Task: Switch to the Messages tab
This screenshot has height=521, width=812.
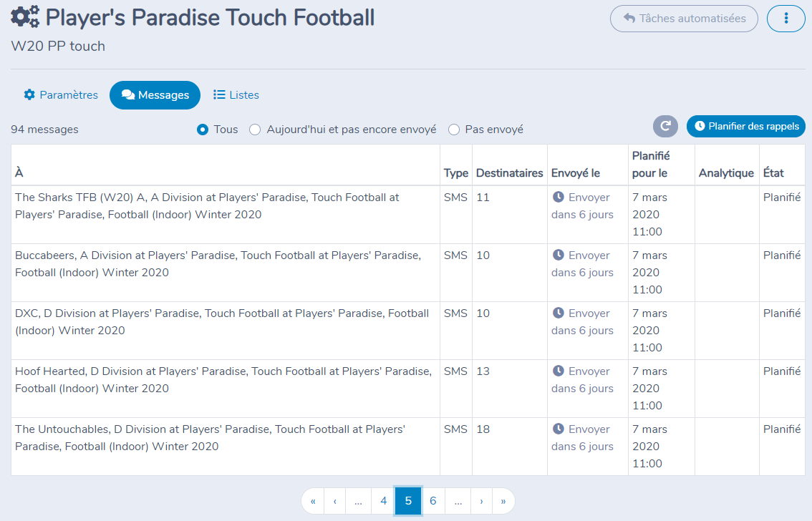Action: point(155,95)
